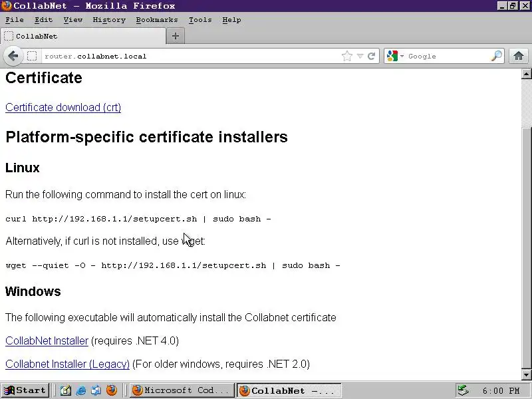Click the Show Desktop quick launch icon
Viewport: 532px width, 399px height.
[x=65, y=390]
